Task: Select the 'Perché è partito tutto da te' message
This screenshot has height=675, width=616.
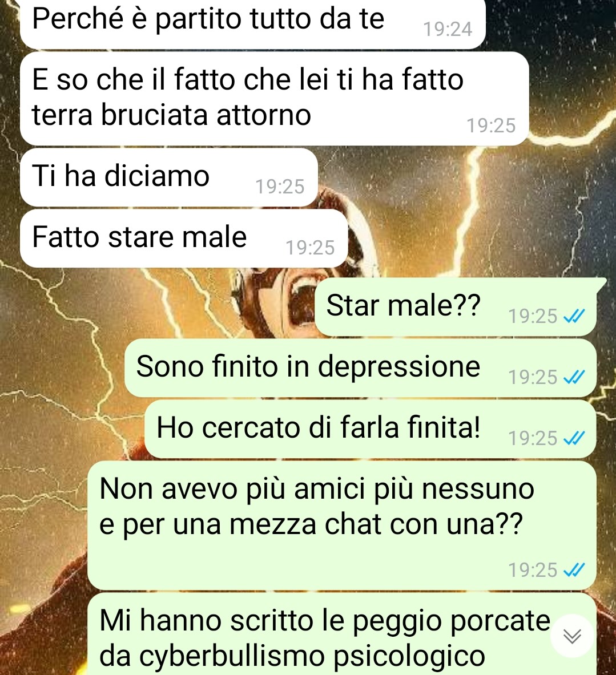Action: tap(253, 22)
